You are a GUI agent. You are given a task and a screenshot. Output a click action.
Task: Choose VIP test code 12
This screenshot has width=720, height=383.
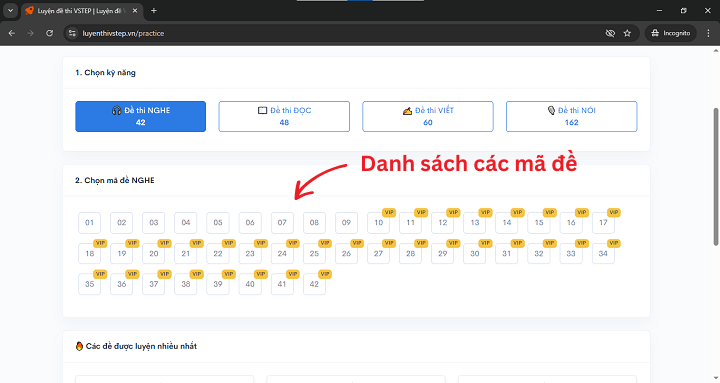pos(443,223)
